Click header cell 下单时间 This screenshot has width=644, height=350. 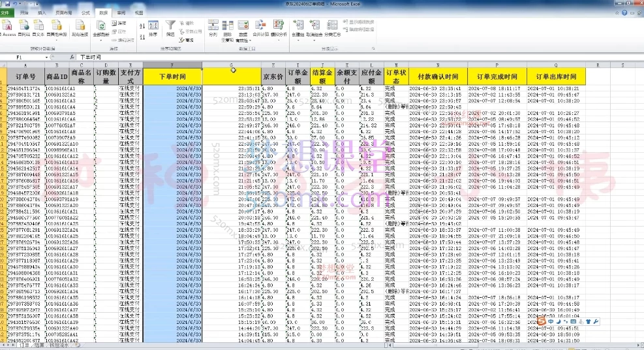(172, 76)
